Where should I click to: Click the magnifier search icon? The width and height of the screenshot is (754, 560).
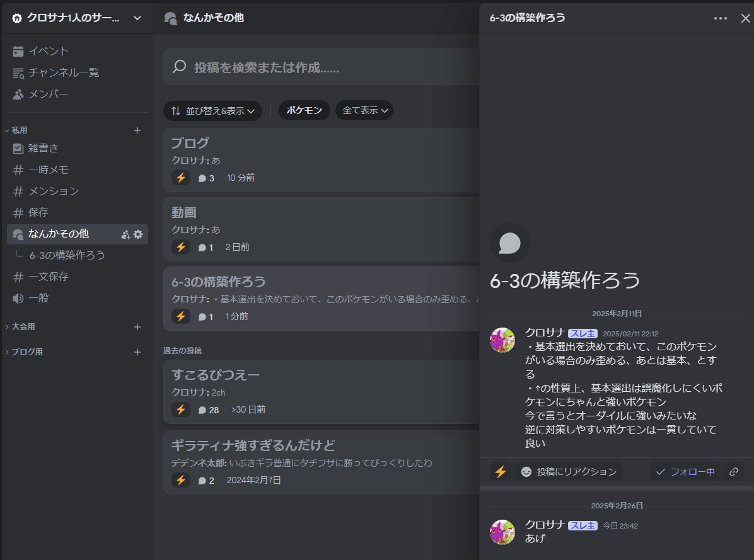[x=180, y=67]
